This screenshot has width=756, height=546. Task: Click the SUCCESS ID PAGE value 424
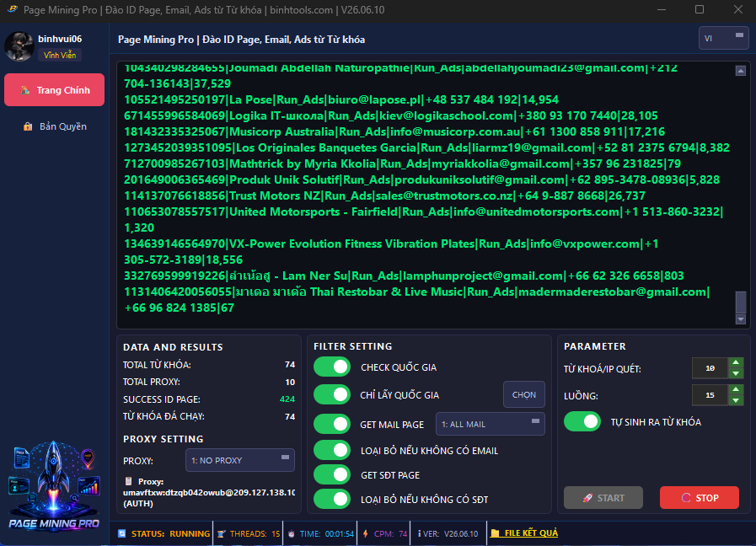click(x=287, y=399)
